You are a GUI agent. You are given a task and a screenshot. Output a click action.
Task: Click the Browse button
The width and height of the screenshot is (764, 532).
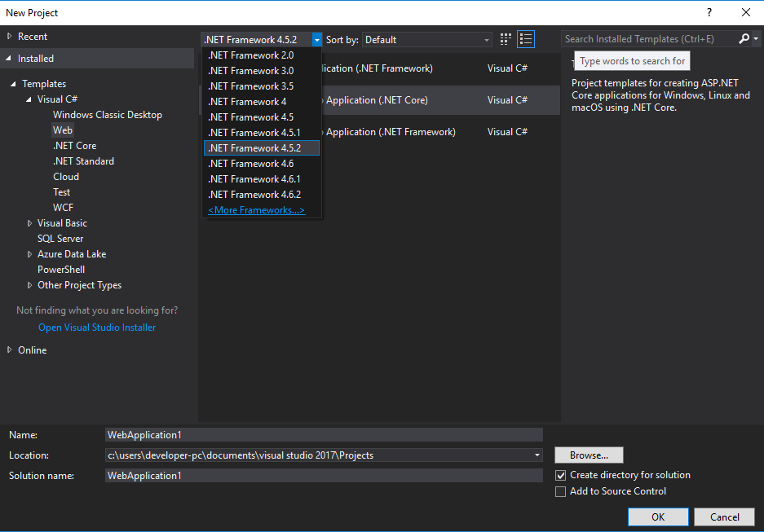coord(589,455)
